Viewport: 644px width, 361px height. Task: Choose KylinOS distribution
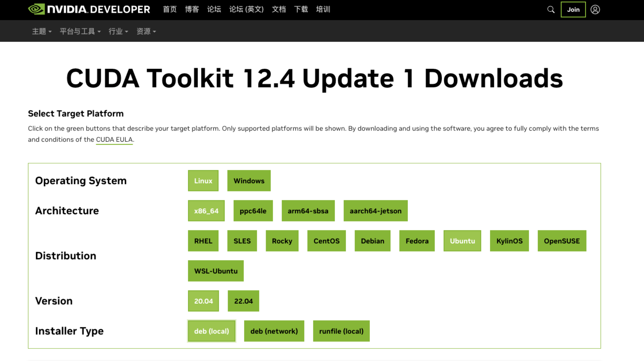pos(510,241)
